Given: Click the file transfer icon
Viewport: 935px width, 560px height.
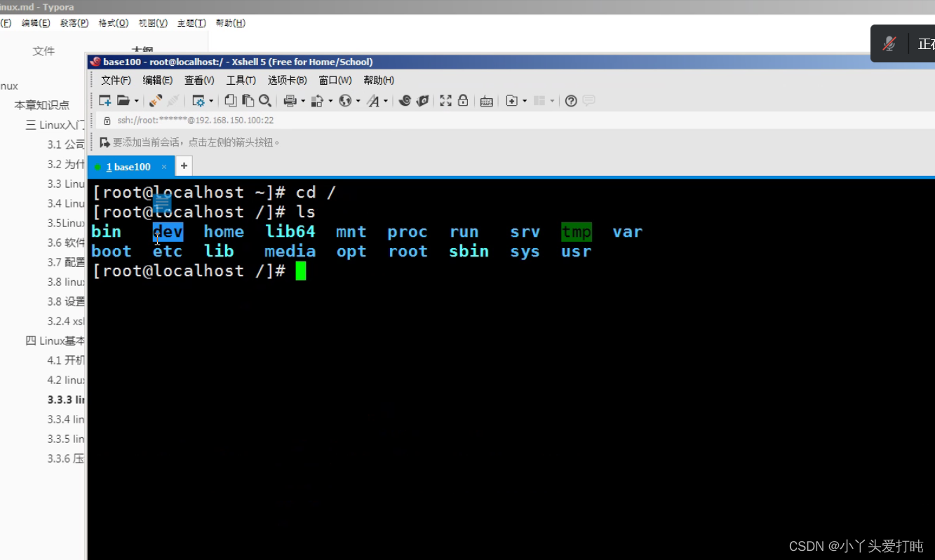Looking at the screenshot, I should tap(317, 101).
